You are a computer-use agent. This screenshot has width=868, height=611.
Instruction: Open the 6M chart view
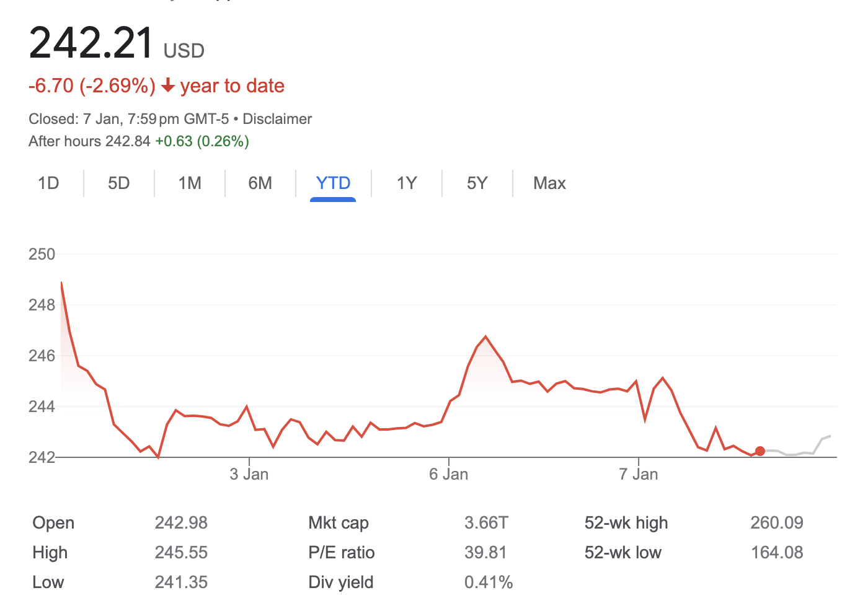tap(260, 183)
